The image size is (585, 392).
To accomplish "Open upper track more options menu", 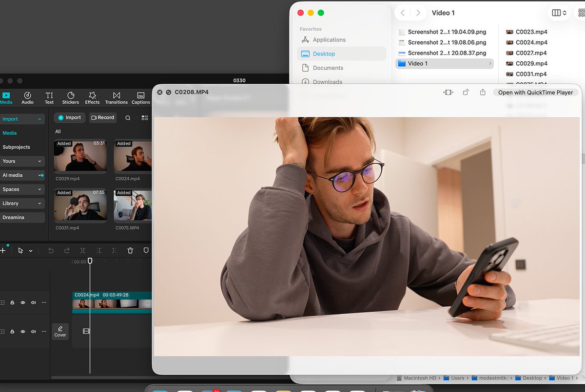I will pyautogui.click(x=44, y=303).
